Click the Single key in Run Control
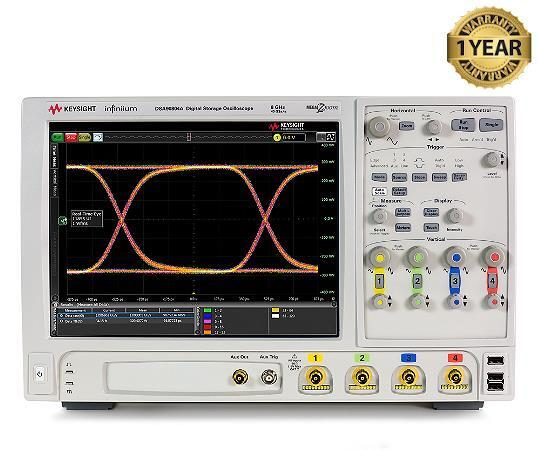 tap(491, 125)
